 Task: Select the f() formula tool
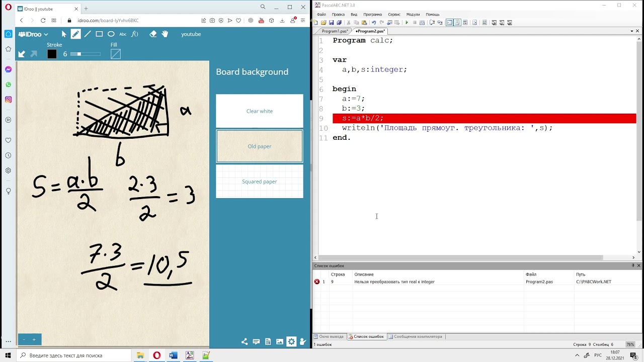tap(135, 34)
